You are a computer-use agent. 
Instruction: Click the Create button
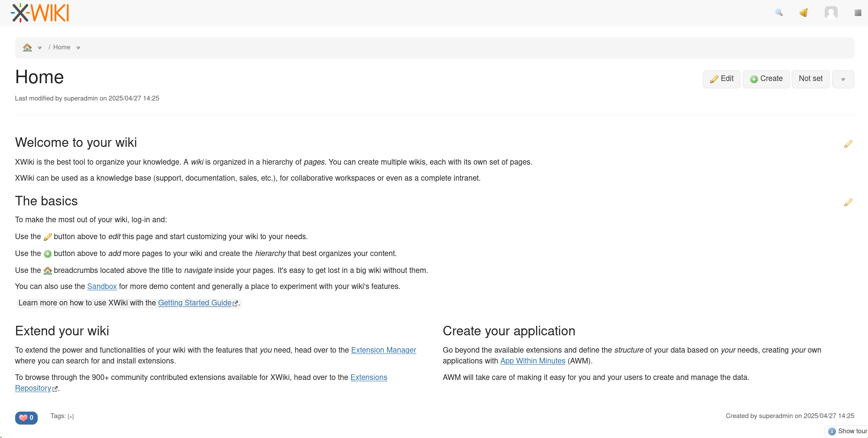[766, 79]
